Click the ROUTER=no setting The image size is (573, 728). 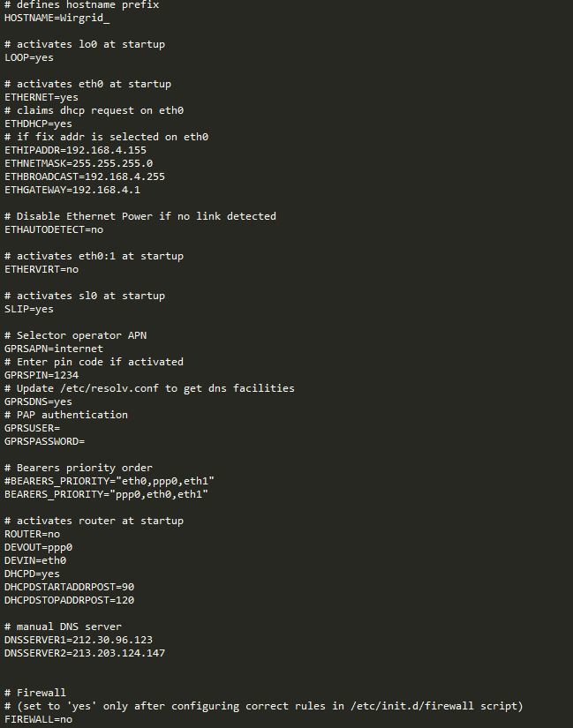pyautogui.click(x=32, y=534)
